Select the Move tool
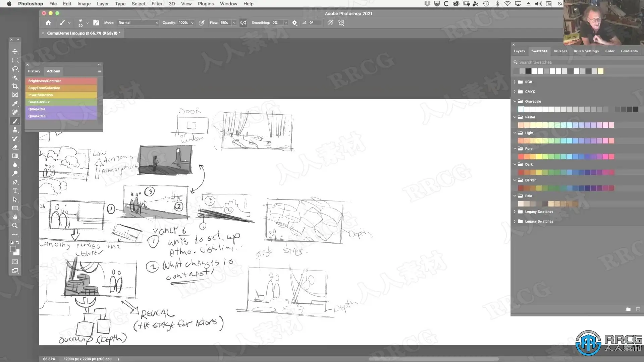 point(15,51)
